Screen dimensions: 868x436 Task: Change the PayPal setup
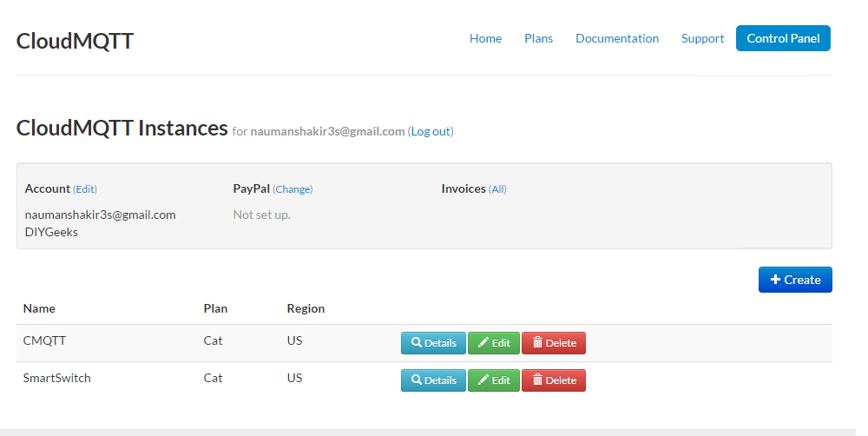[x=293, y=189]
